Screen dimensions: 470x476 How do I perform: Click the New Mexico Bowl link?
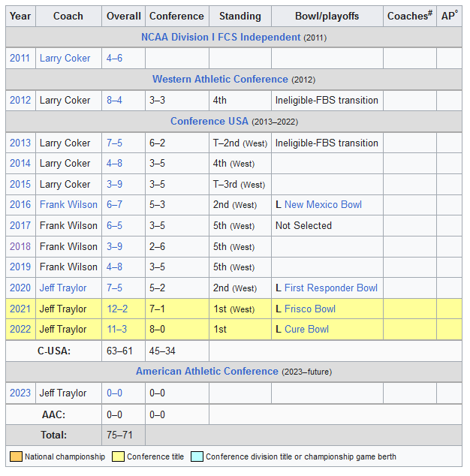(x=323, y=204)
